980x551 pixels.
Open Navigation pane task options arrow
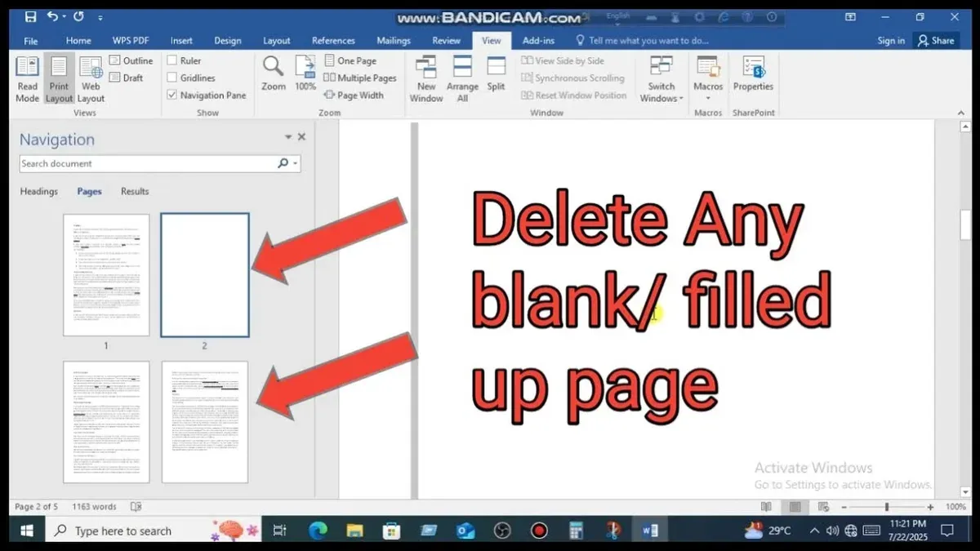pyautogui.click(x=287, y=137)
